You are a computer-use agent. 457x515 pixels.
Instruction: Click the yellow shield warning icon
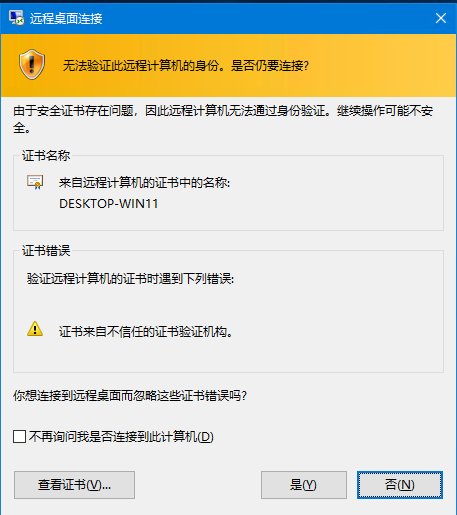pyautogui.click(x=32, y=65)
